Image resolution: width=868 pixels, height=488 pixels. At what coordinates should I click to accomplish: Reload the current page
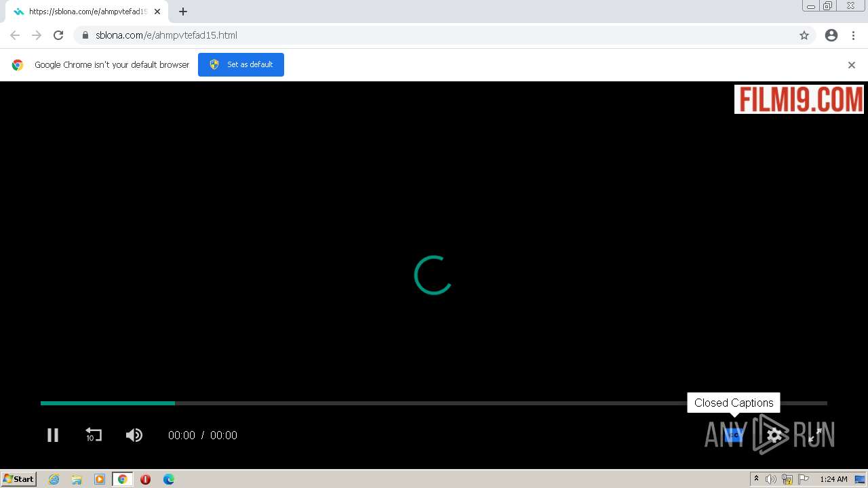[58, 35]
